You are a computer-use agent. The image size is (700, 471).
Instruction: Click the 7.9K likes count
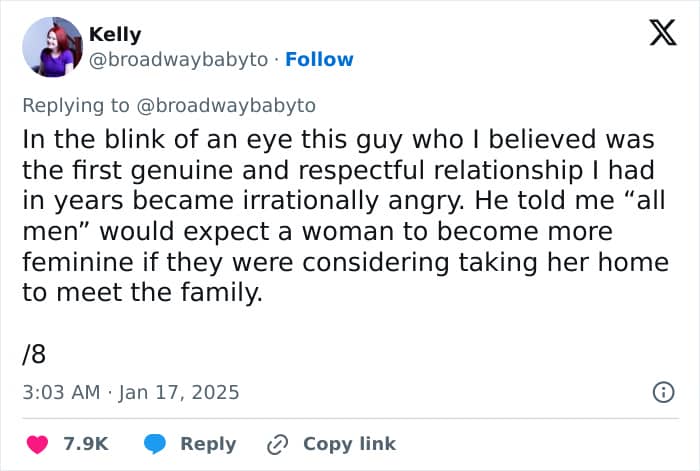coord(86,444)
